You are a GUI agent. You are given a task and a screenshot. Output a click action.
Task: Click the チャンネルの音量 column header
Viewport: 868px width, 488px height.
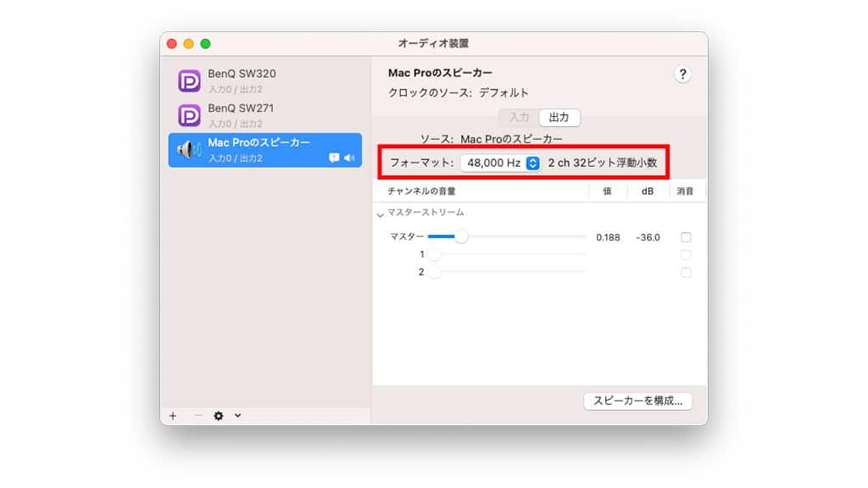(421, 191)
